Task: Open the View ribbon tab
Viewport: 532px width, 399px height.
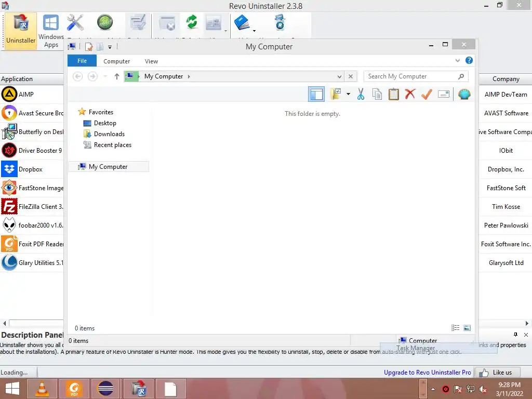Action: [151, 61]
